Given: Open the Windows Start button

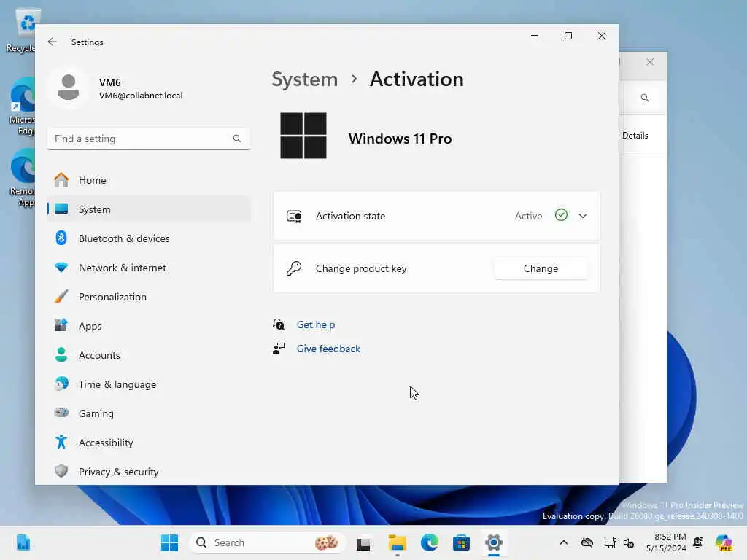Looking at the screenshot, I should coord(169,542).
